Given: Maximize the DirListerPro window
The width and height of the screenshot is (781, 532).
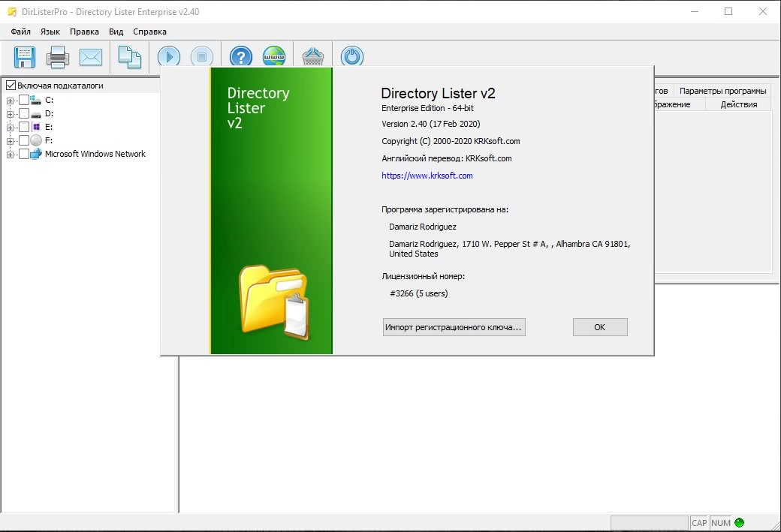Looking at the screenshot, I should (728, 11).
